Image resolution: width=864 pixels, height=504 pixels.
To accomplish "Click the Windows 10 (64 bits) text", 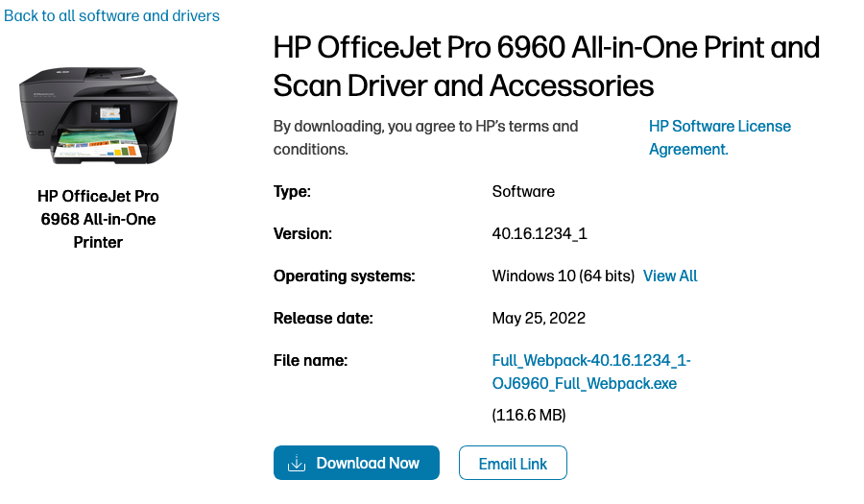I will coord(563,276).
